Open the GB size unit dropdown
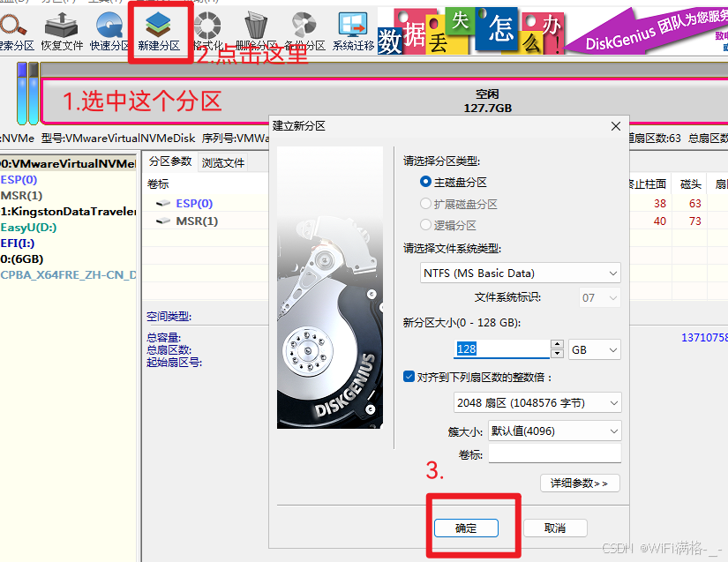The height and width of the screenshot is (562, 728). coord(595,349)
